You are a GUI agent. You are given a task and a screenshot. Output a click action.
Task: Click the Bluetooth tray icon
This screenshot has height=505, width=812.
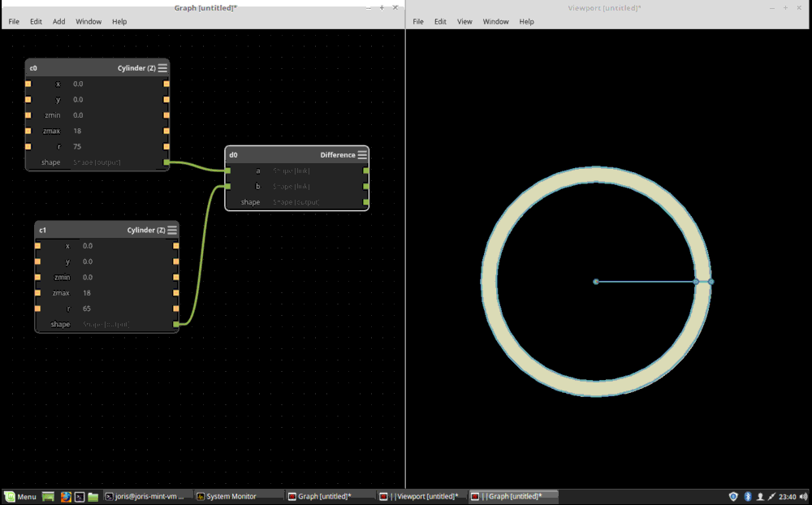(x=747, y=496)
